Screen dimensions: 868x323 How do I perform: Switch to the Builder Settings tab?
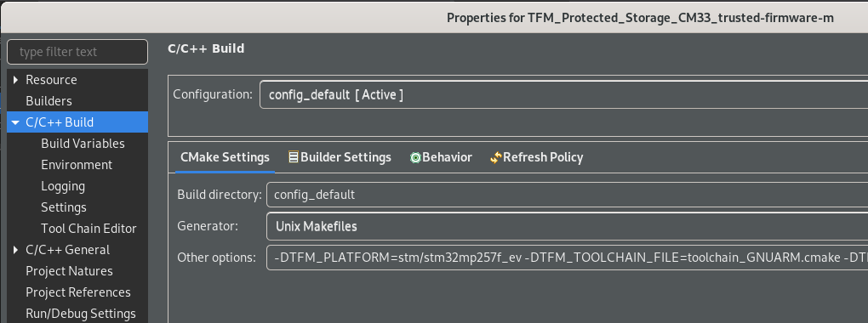click(340, 157)
